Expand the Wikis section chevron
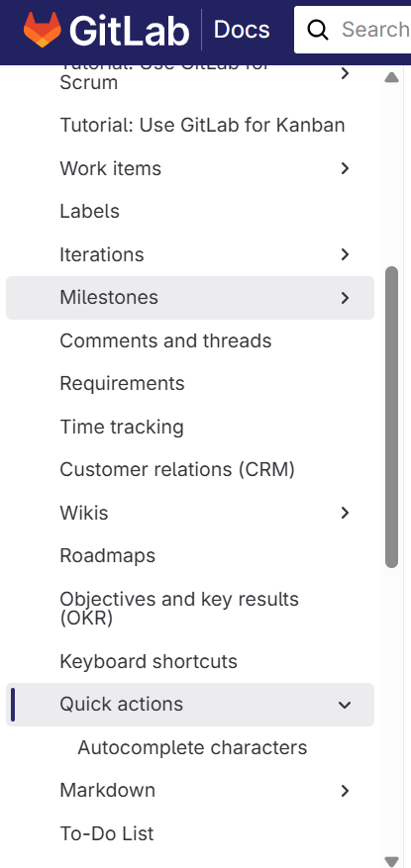This screenshot has height=868, width=411. [x=345, y=513]
